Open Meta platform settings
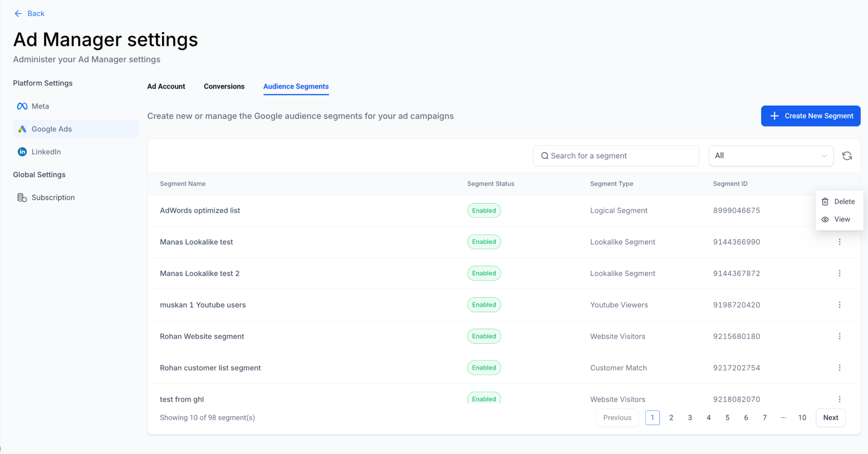The image size is (868, 454). [x=40, y=106]
